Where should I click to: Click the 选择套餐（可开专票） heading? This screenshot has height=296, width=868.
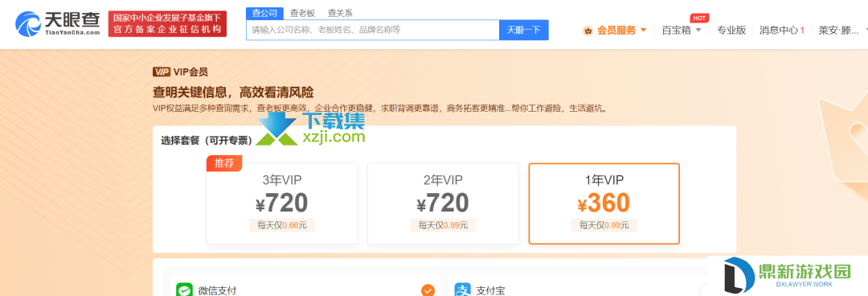pos(207,140)
